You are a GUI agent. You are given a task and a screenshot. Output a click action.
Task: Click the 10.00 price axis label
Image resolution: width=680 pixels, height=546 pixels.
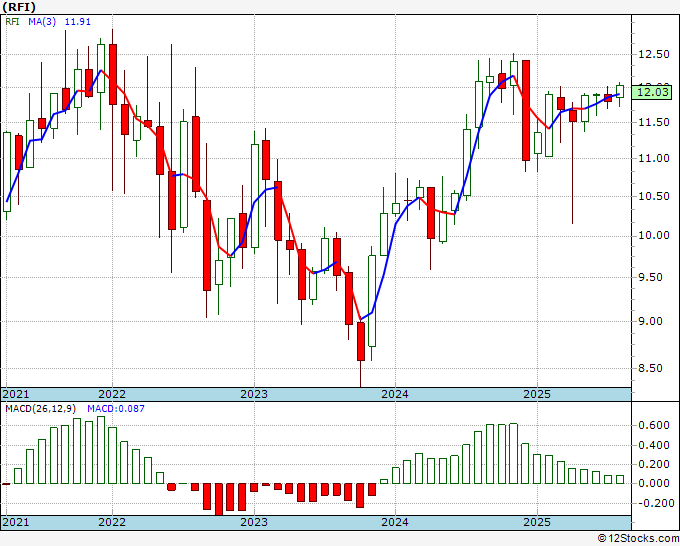pos(654,235)
